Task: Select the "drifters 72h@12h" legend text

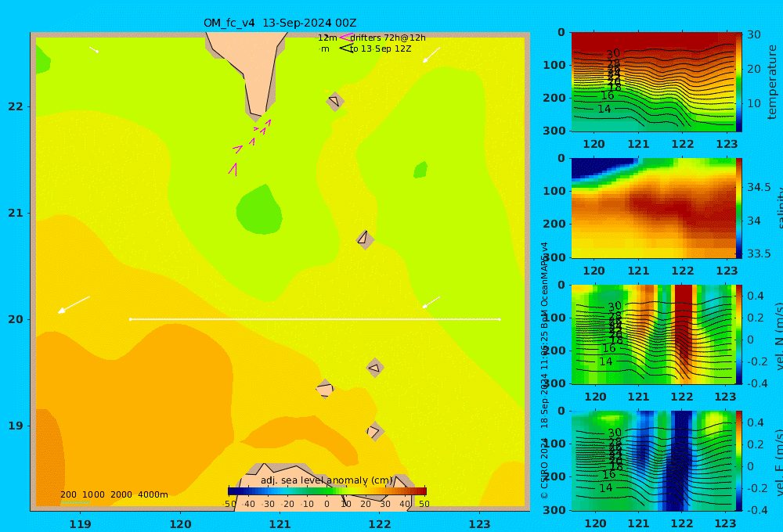Action: coord(388,38)
